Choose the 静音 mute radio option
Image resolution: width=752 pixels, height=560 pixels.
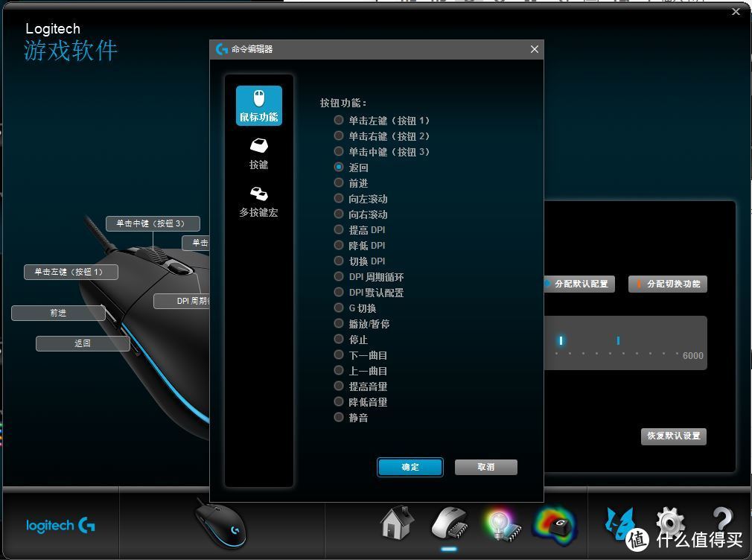pos(339,417)
